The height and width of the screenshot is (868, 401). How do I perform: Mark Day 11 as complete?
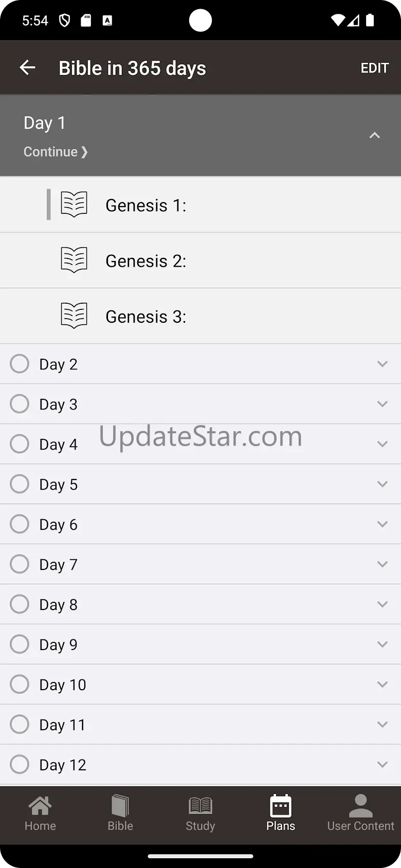point(20,725)
